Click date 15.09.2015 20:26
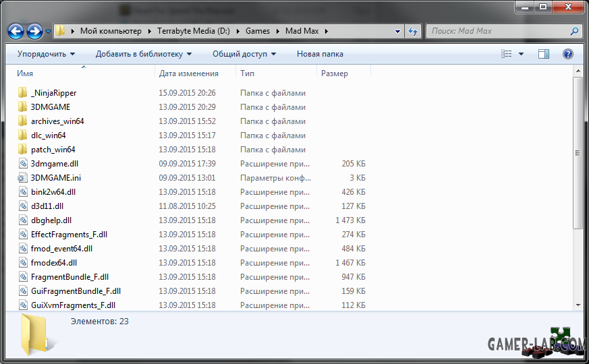589x364 pixels. click(187, 93)
